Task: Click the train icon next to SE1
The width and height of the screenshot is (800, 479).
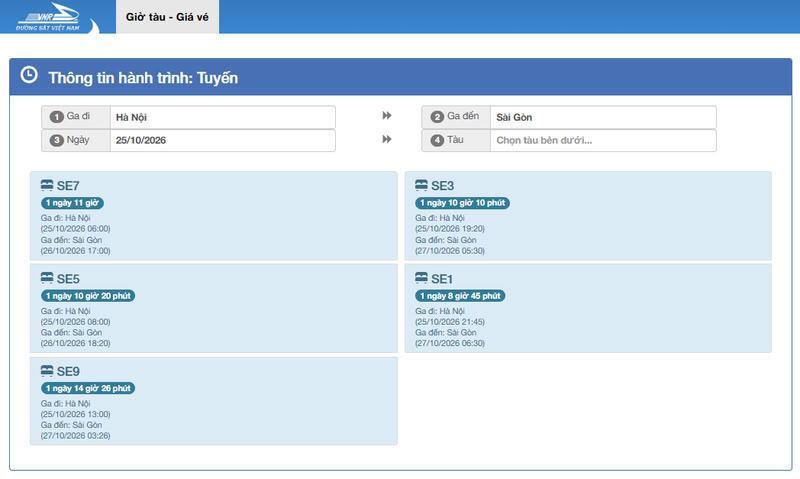Action: click(x=421, y=278)
